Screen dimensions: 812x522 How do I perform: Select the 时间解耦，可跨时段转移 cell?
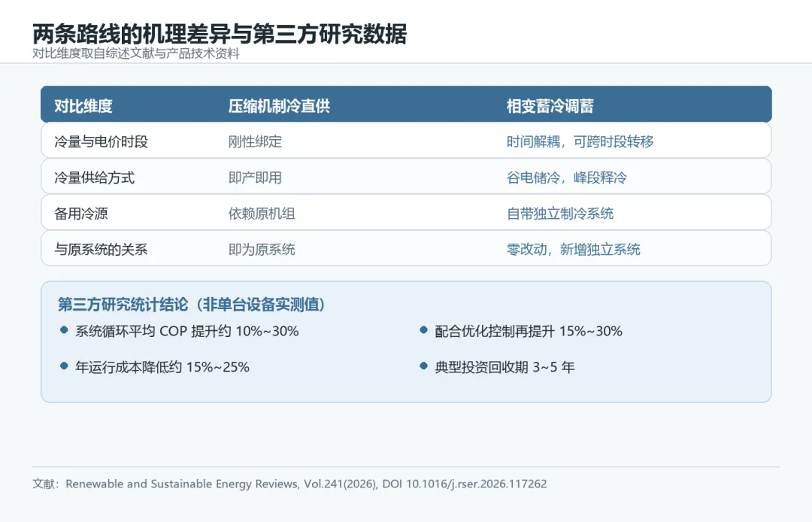coord(580,141)
